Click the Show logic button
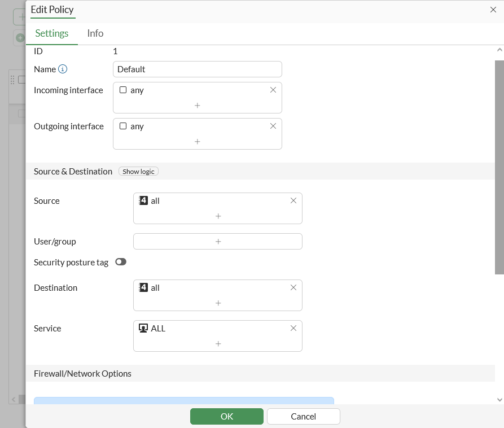The width and height of the screenshot is (504, 428). (139, 172)
